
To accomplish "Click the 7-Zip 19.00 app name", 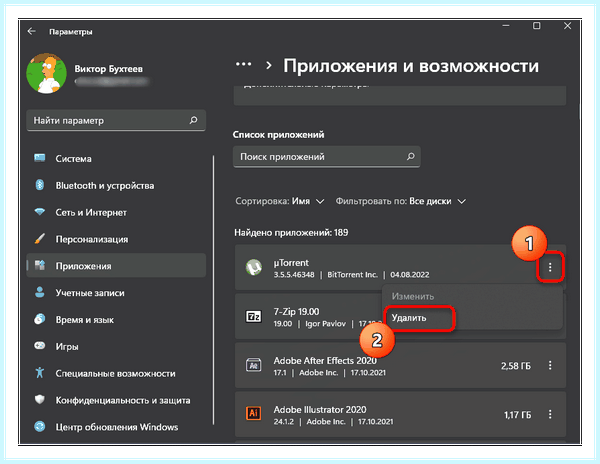I will [296, 311].
